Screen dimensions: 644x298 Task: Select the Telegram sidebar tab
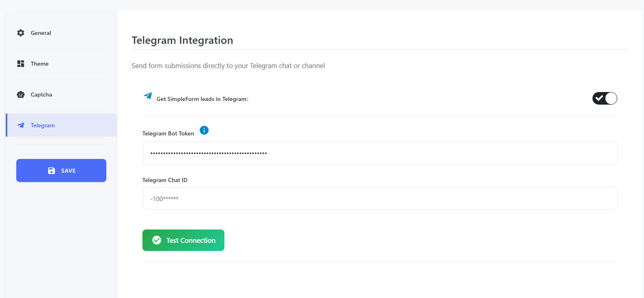tap(61, 125)
